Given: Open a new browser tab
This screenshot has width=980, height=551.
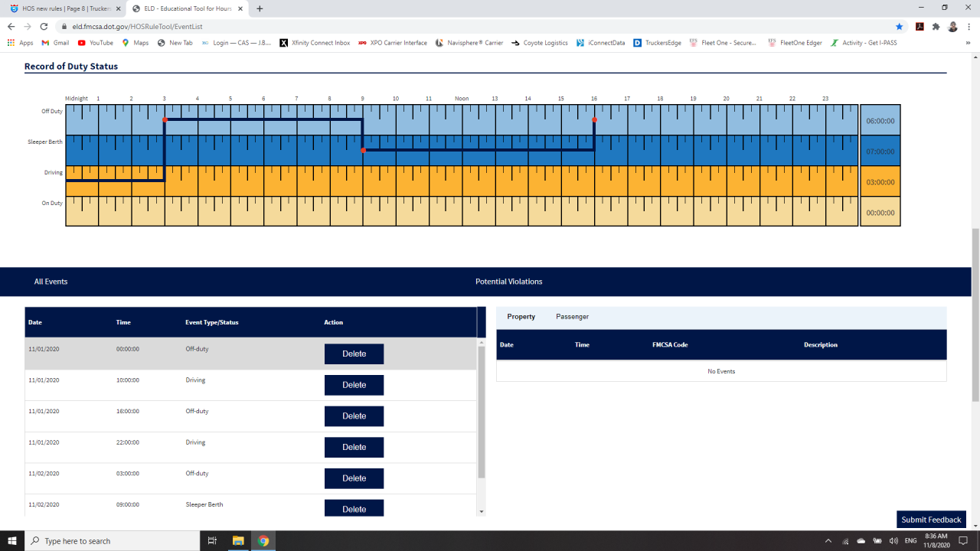Looking at the screenshot, I should point(260,8).
